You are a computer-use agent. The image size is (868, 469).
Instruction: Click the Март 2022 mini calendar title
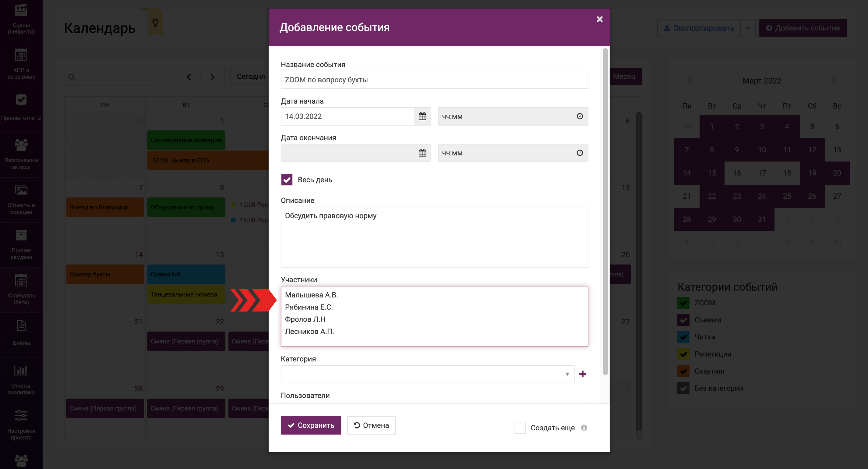pyautogui.click(x=762, y=80)
